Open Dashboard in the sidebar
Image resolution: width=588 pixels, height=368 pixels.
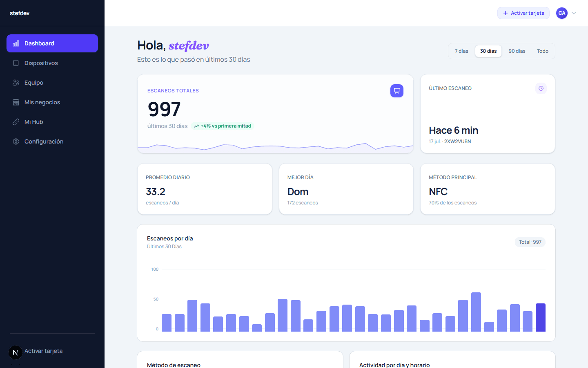click(52, 43)
